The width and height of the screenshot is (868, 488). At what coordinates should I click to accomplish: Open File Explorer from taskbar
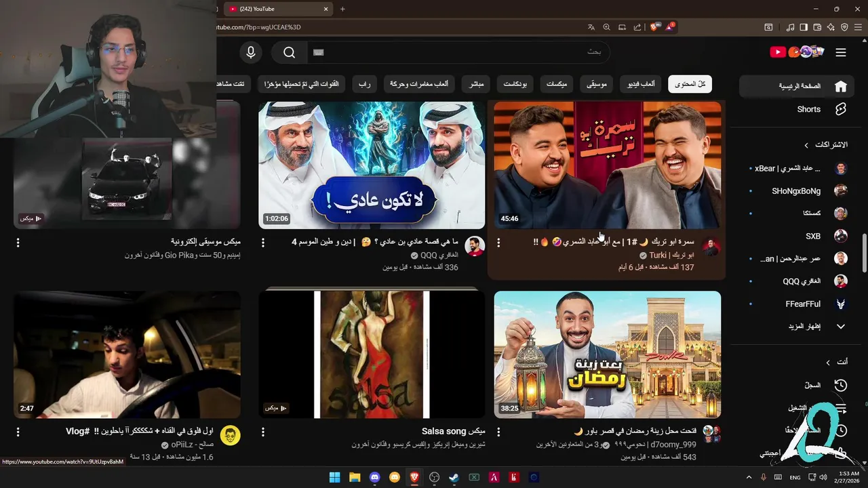(x=355, y=477)
